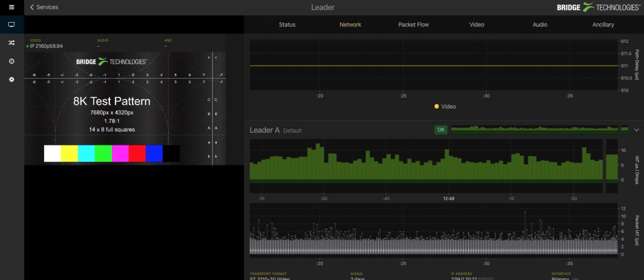
Task: Open the hamburger menu
Action: pos(11,7)
